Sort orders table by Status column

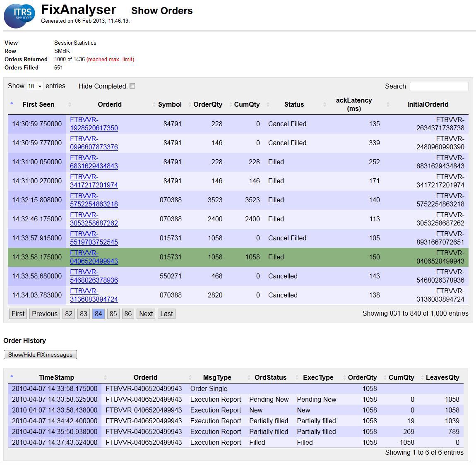(x=294, y=105)
